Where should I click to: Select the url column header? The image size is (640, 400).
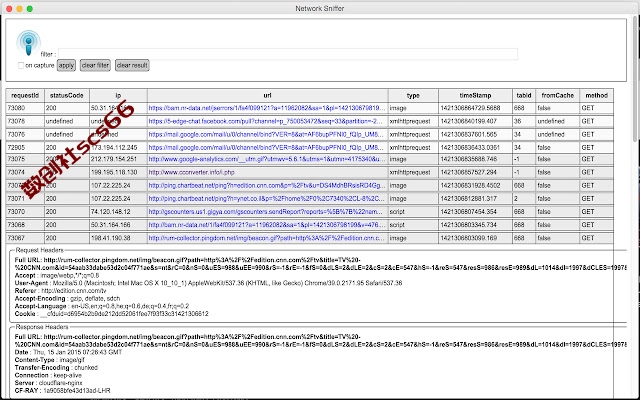pos(267,96)
